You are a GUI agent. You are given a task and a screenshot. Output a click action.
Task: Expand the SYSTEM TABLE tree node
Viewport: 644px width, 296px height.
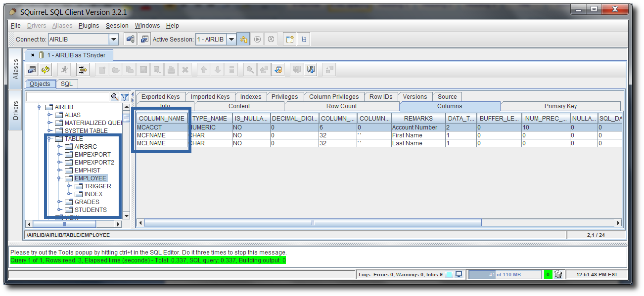pos(49,131)
